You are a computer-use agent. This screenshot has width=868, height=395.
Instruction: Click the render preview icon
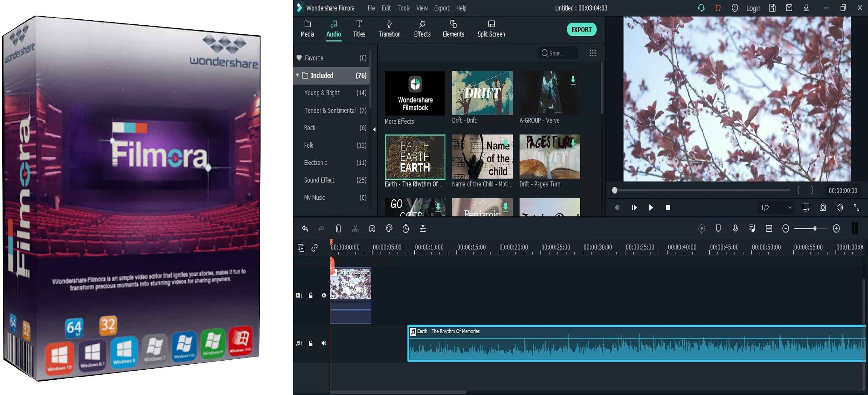702,229
